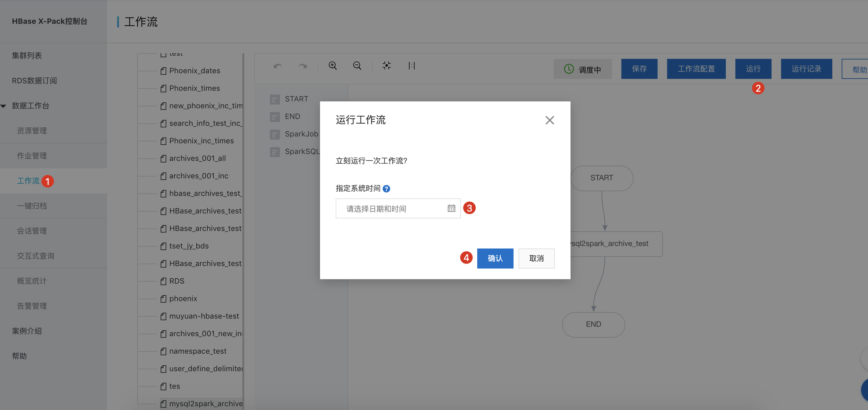The width and height of the screenshot is (868, 410).
Task: Click the START node palette icon
Action: (275, 99)
